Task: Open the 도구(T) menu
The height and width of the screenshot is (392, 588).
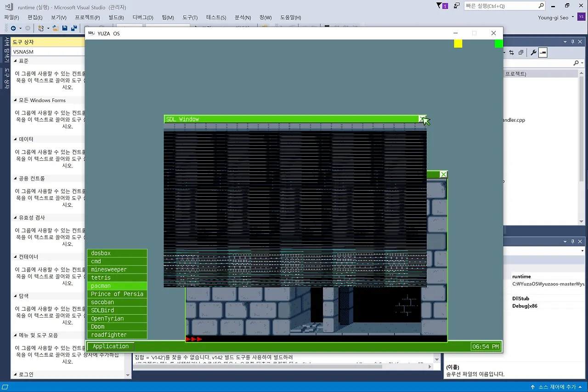Action: tap(190, 17)
